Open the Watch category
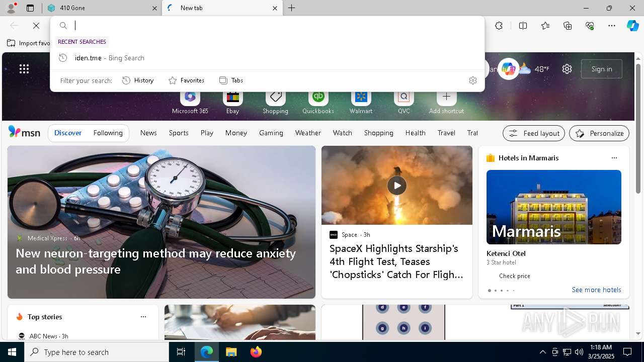The image size is (644, 362). point(343,133)
